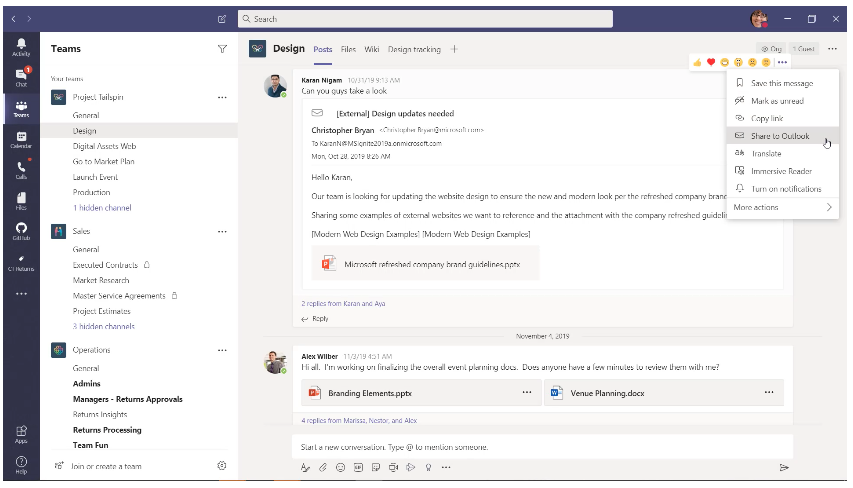Open more options for Project Tailspin team
Screen dimensions: 853x488
(222, 97)
